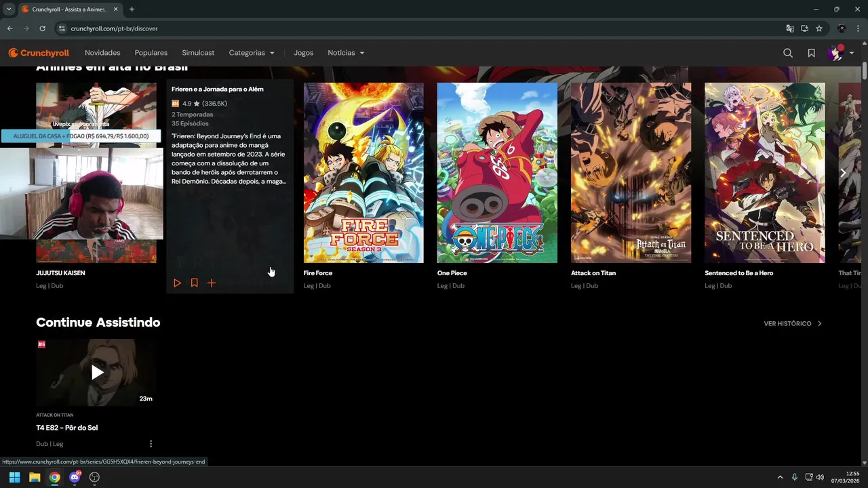Viewport: 868px width, 488px height.
Task: Open VER HISTÓRICO link
Action: point(793,323)
